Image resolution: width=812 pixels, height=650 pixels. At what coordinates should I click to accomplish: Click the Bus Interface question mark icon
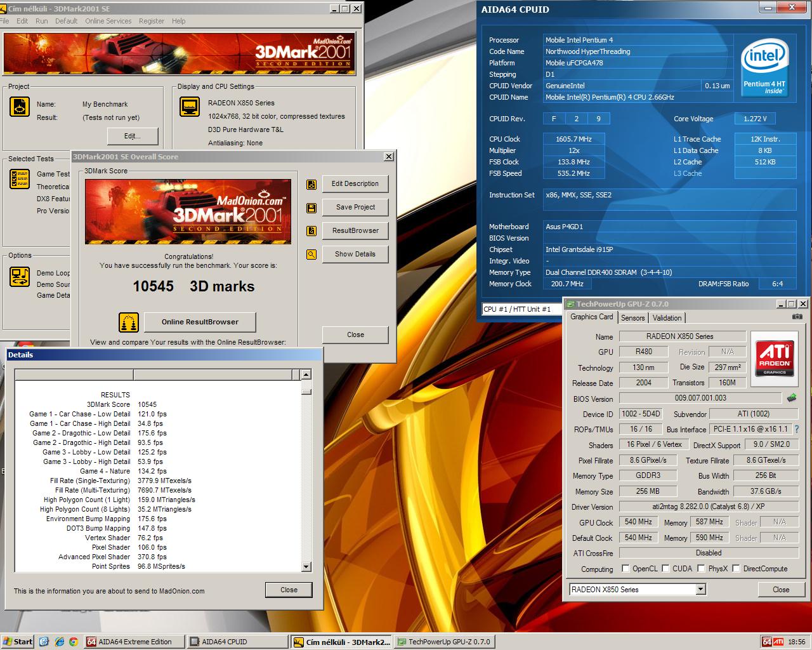coord(797,430)
